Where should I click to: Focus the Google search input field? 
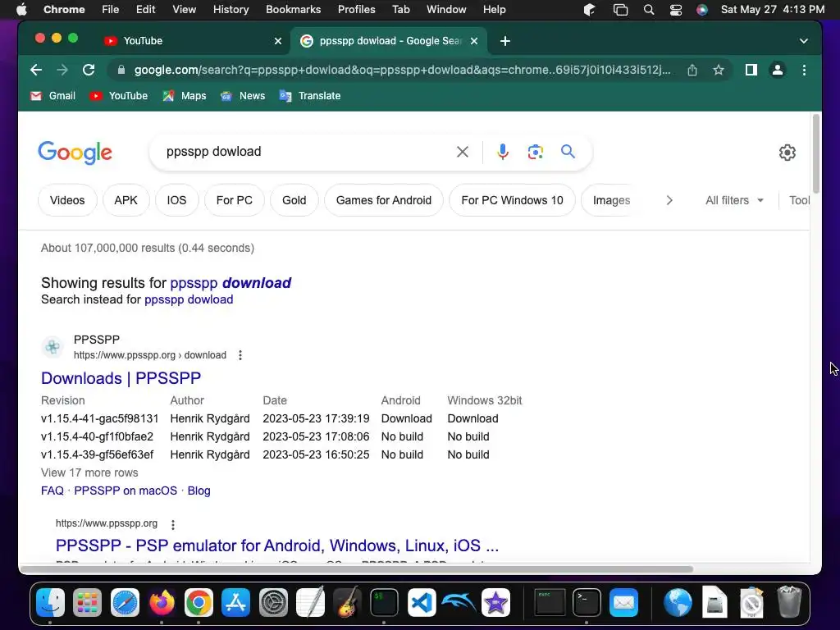305,152
